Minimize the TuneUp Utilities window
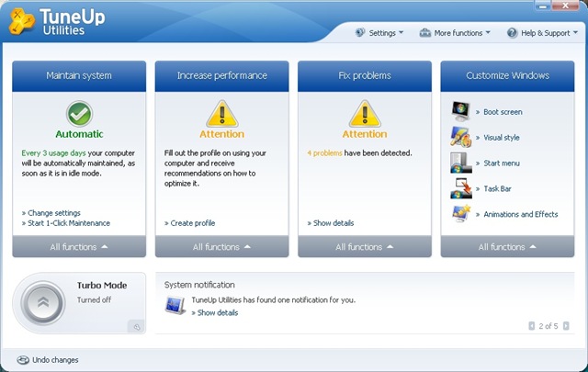 (x=543, y=6)
